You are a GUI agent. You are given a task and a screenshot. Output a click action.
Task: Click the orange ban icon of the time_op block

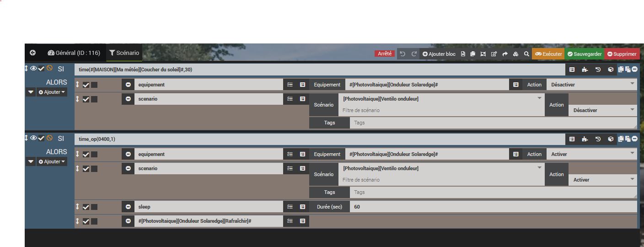tap(49, 138)
